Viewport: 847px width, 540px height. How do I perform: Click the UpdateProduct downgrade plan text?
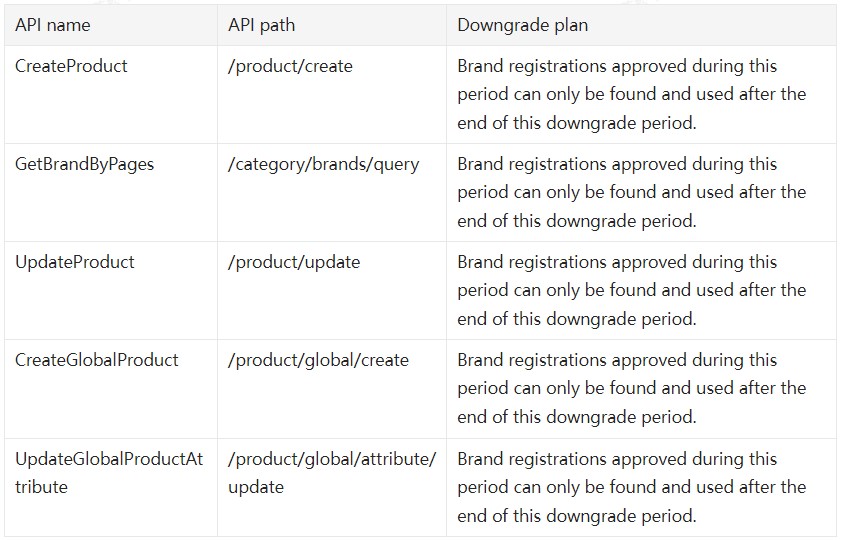(631, 290)
